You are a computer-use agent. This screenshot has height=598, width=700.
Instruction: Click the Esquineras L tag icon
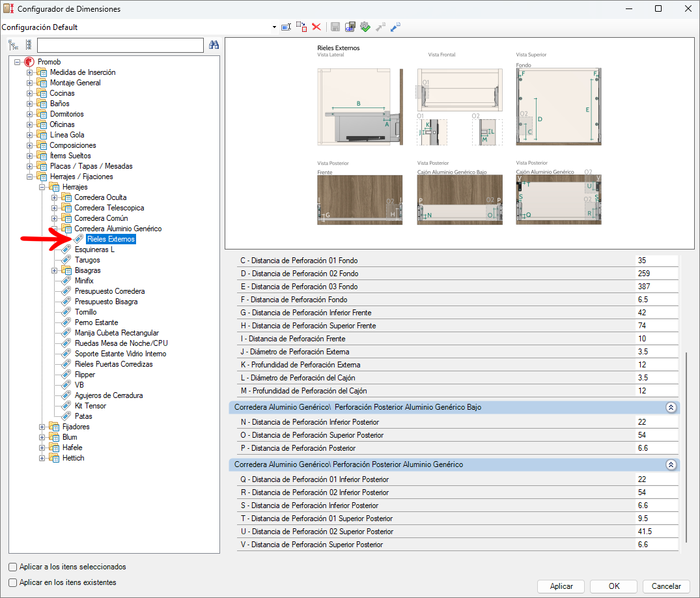[x=66, y=249]
